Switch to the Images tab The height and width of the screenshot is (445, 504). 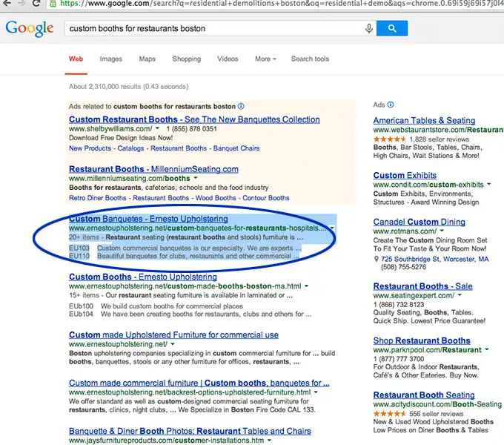click(110, 59)
